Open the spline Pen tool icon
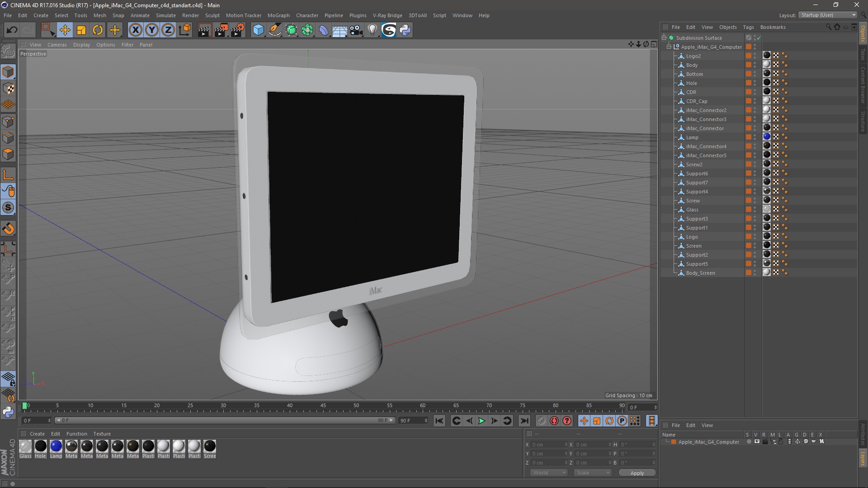Viewport: 868px width, 488px height. (x=275, y=30)
